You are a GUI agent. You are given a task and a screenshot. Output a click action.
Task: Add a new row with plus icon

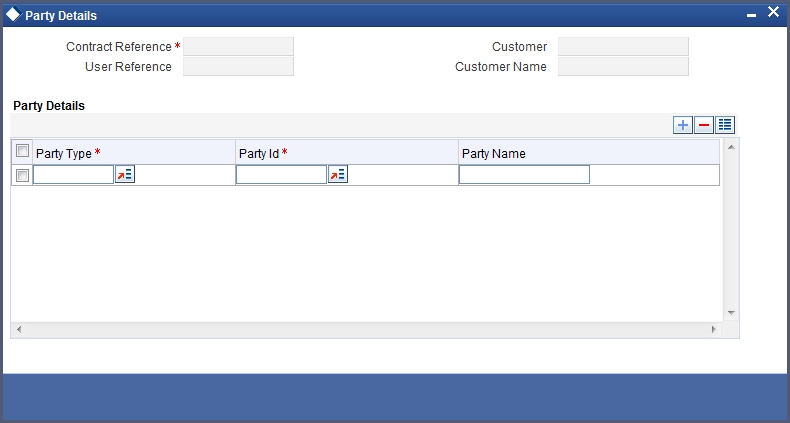[683, 125]
